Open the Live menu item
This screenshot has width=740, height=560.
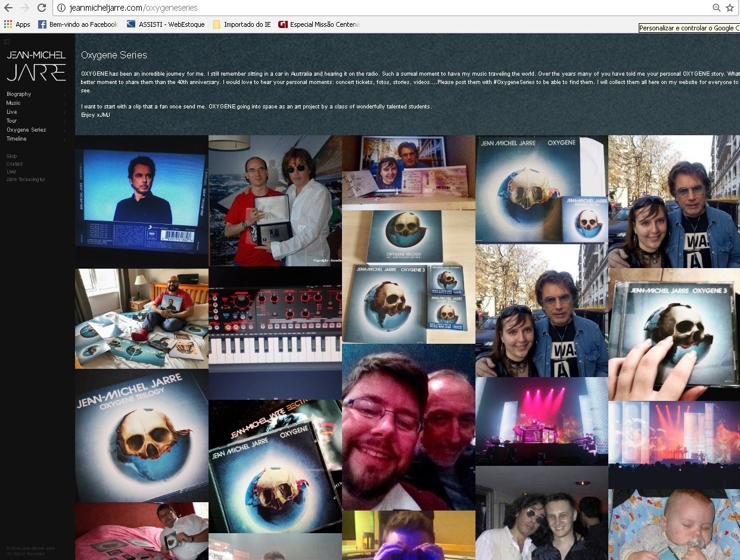[12, 112]
